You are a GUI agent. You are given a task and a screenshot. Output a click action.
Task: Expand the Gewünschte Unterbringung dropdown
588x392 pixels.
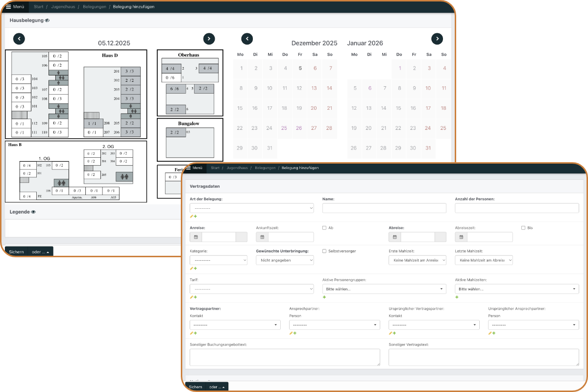click(x=285, y=260)
